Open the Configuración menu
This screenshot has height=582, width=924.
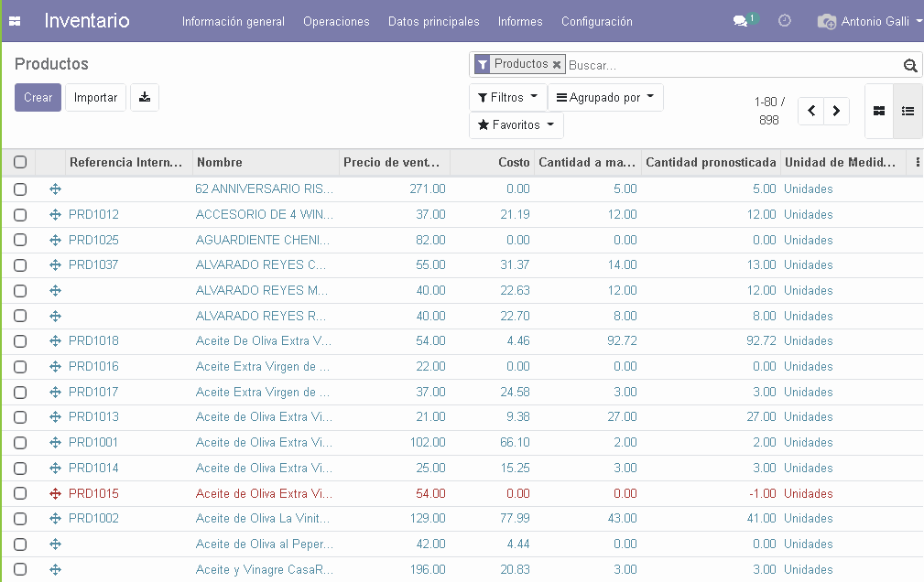click(x=596, y=21)
